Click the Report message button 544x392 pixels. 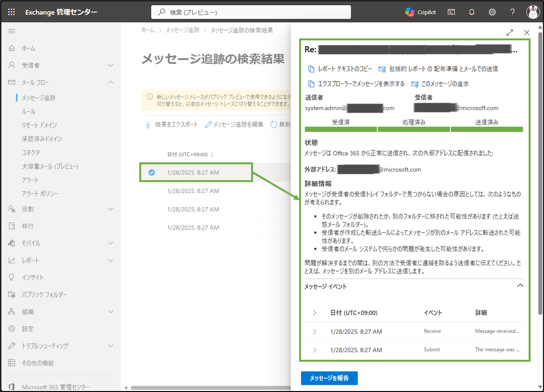(x=329, y=378)
